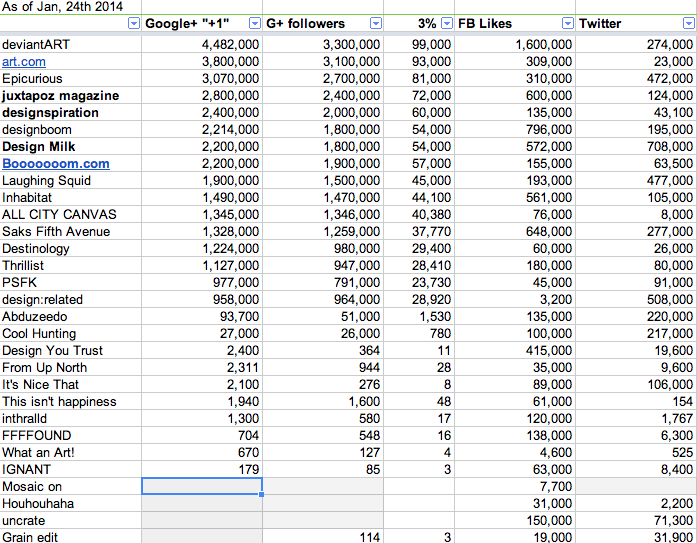The width and height of the screenshot is (697, 543).
Task: Follow the Booooooom.com hyperlink
Action: point(56,164)
